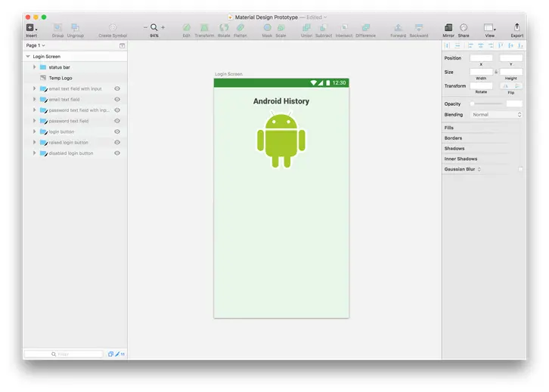549x392 pixels.
Task: Show the email text field with input layer
Action: coord(117,89)
